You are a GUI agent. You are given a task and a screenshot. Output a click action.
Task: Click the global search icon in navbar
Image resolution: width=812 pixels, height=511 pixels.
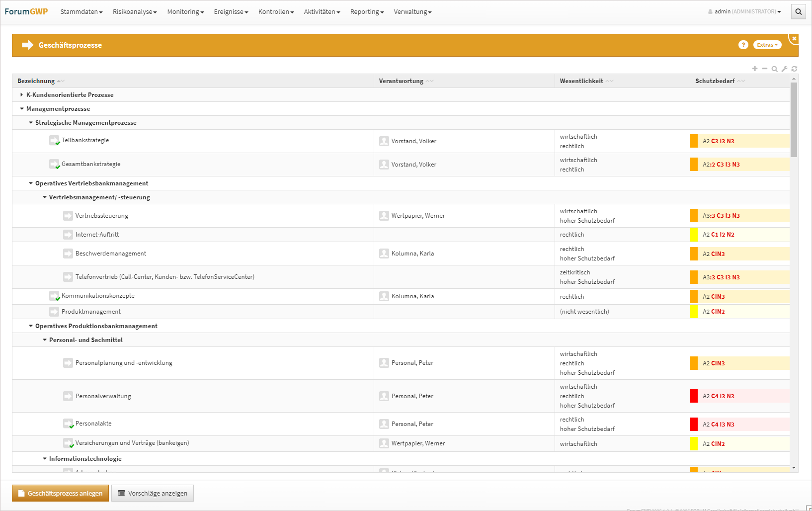coord(798,11)
